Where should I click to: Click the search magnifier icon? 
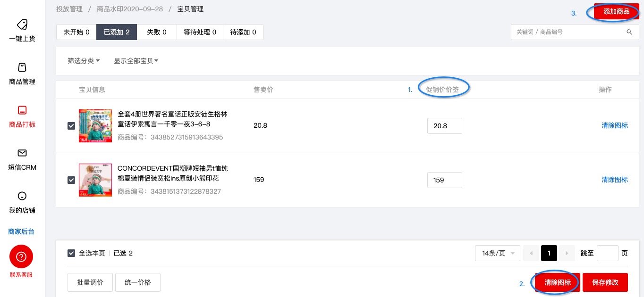pos(629,32)
